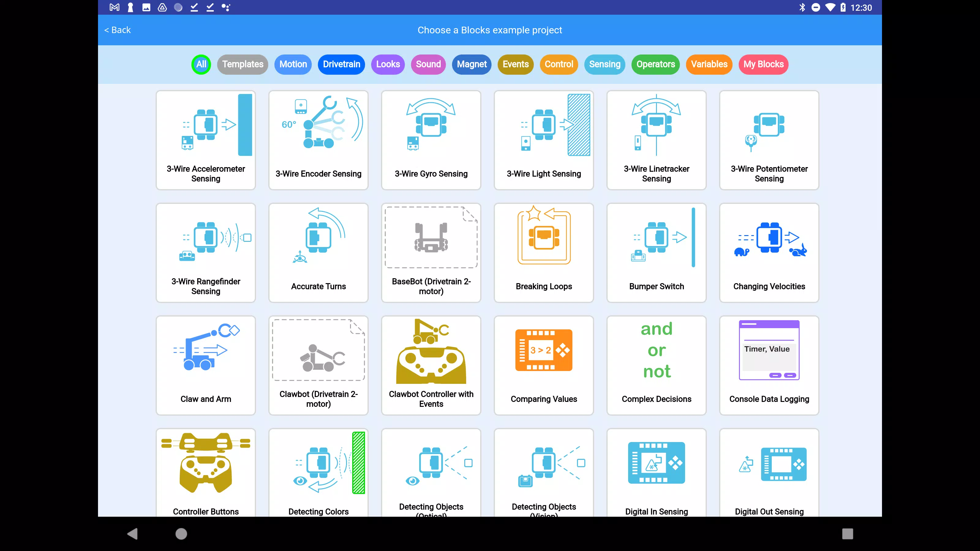Select the All category filter
980x551 pixels.
[201, 64]
